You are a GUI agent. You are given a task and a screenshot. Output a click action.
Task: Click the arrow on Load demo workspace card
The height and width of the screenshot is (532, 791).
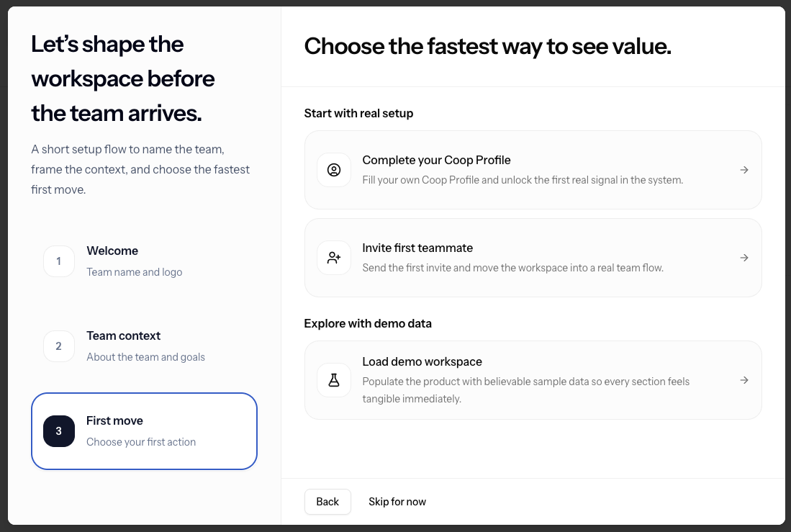(x=743, y=380)
